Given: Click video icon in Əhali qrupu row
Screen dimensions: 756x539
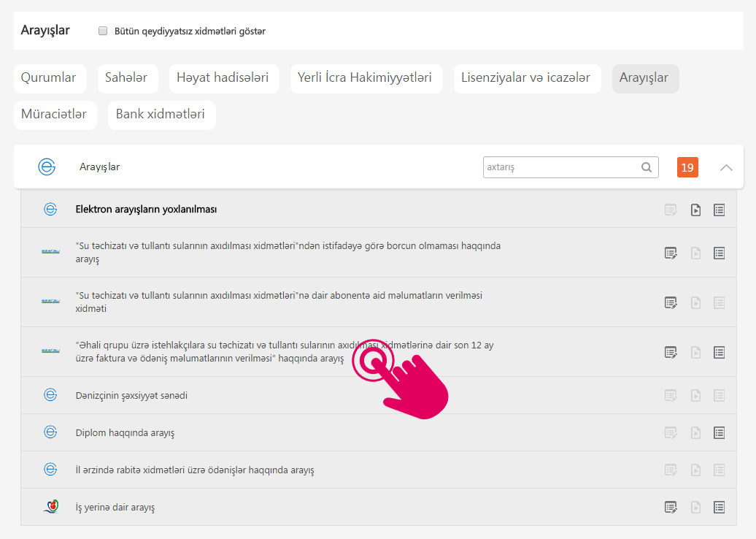Looking at the screenshot, I should (x=695, y=352).
